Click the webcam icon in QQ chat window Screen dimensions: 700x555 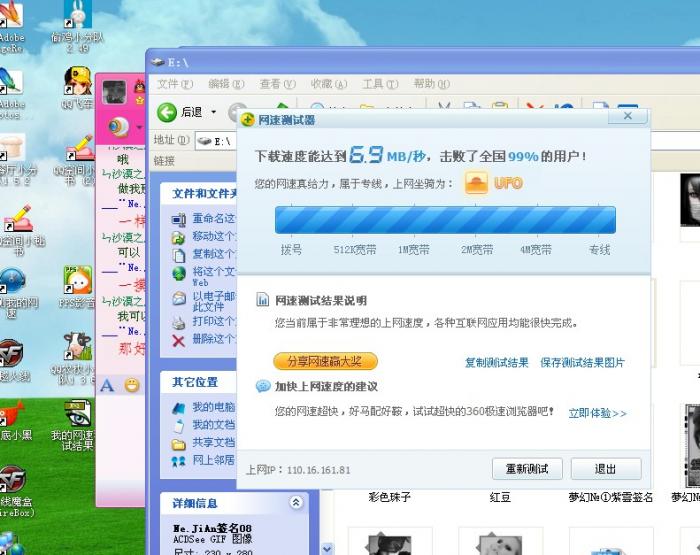click(120, 127)
